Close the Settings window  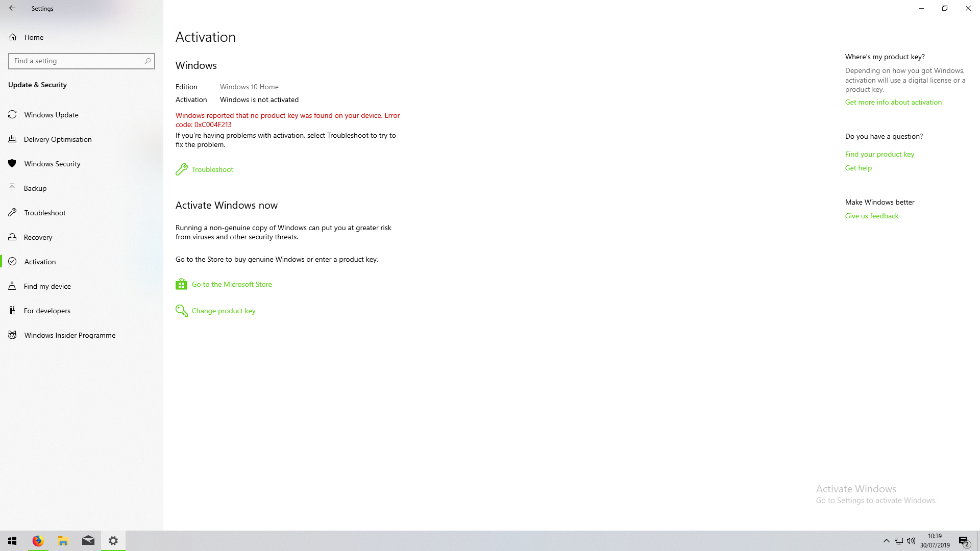pos(968,8)
